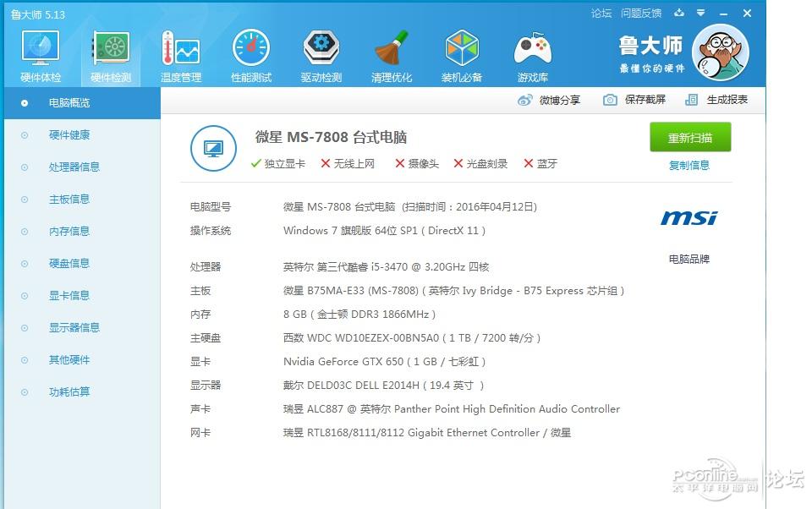Viewport: 812px width, 509px height.
Task: Click the 8 GB 金士顿 memory value
Action: [x=359, y=315]
